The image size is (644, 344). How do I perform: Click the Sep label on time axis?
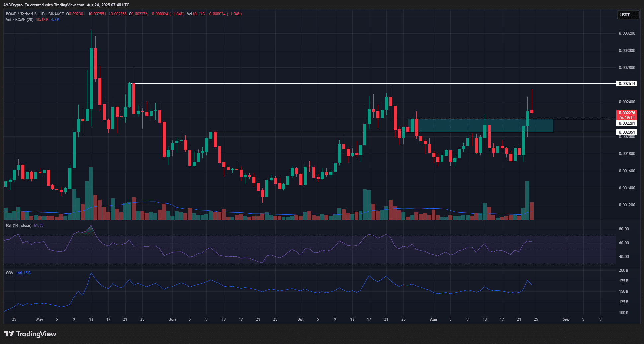pos(566,319)
